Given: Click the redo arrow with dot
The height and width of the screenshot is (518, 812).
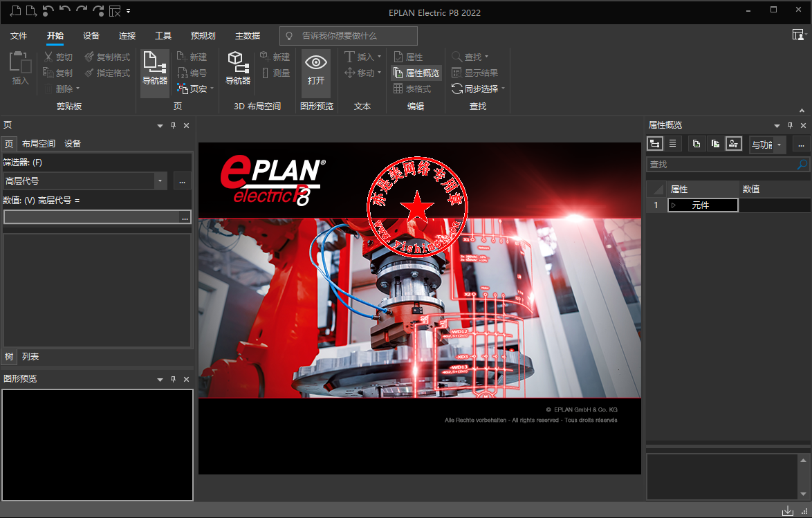Looking at the screenshot, I should coord(98,10).
